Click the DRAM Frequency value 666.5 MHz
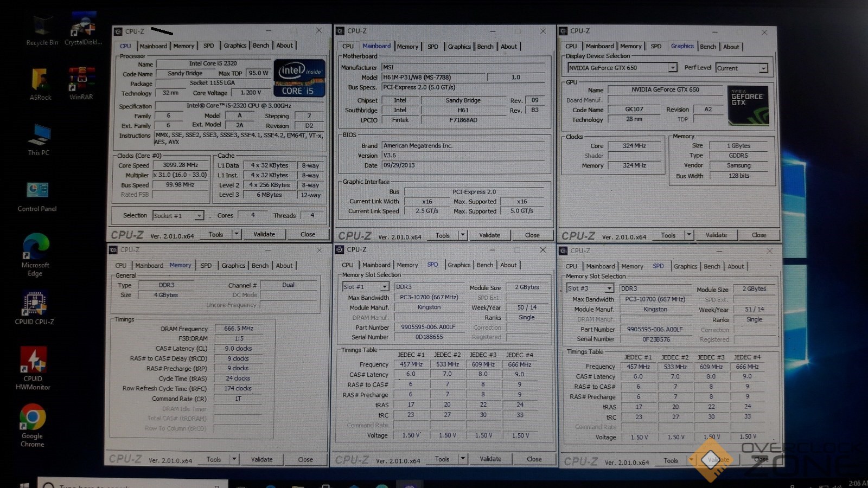 point(239,329)
